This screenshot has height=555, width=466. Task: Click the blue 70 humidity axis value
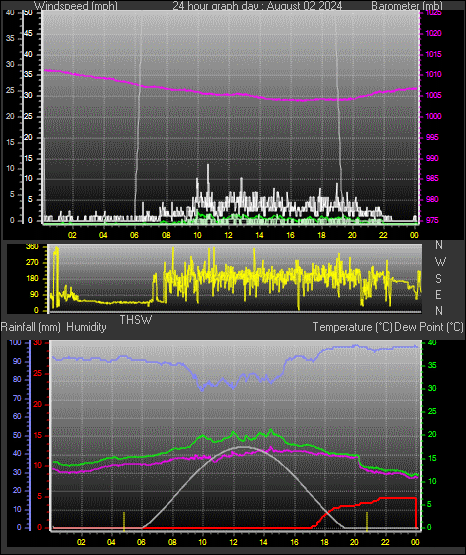[17, 399]
